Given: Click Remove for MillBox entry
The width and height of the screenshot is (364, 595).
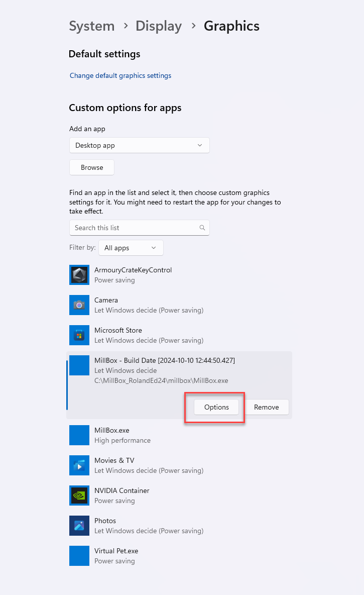Looking at the screenshot, I should [266, 407].
